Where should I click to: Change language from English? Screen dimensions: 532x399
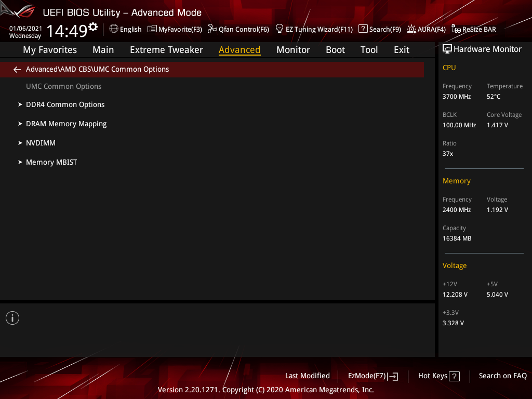click(x=130, y=30)
